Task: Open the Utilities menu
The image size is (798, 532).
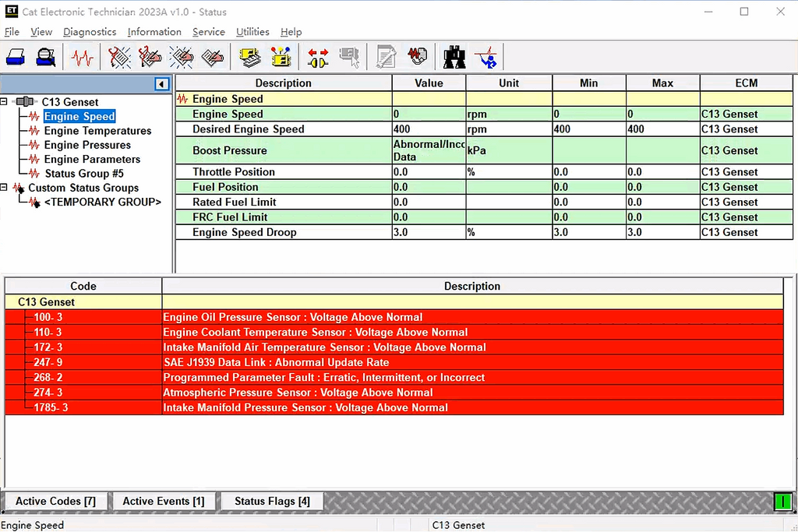Action: [252, 31]
